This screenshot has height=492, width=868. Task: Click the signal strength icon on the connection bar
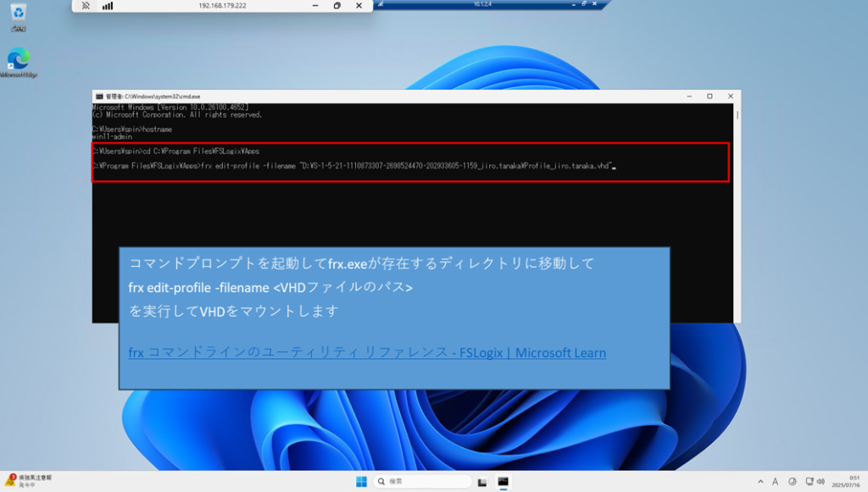click(x=108, y=6)
